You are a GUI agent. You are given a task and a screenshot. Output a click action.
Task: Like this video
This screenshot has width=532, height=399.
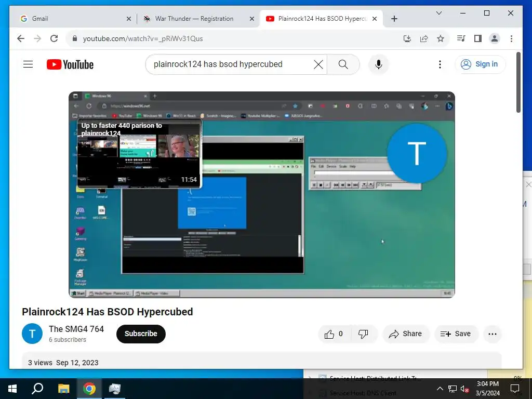pyautogui.click(x=334, y=334)
